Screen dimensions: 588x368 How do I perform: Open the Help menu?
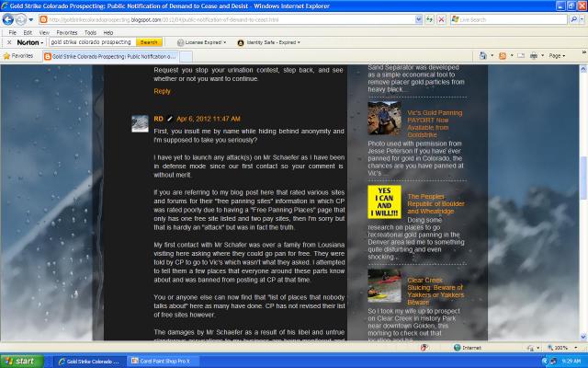tap(108, 33)
